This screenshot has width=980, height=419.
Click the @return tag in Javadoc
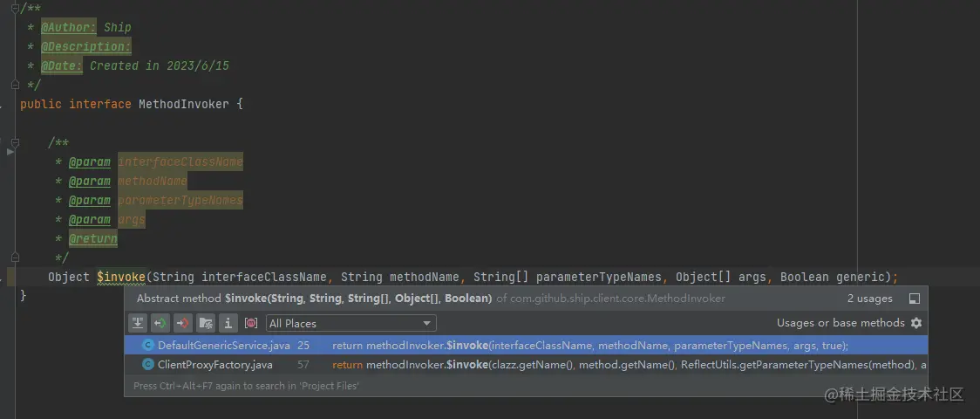coord(92,239)
